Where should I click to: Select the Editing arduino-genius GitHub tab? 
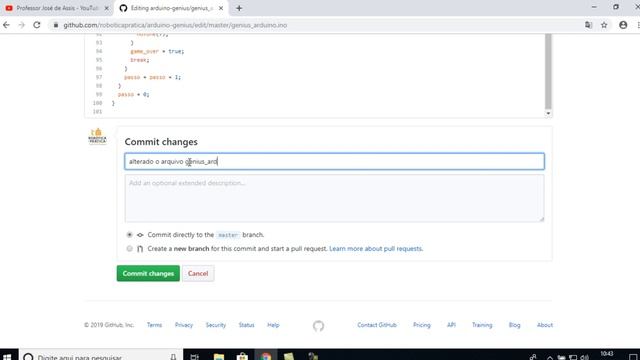(x=171, y=8)
